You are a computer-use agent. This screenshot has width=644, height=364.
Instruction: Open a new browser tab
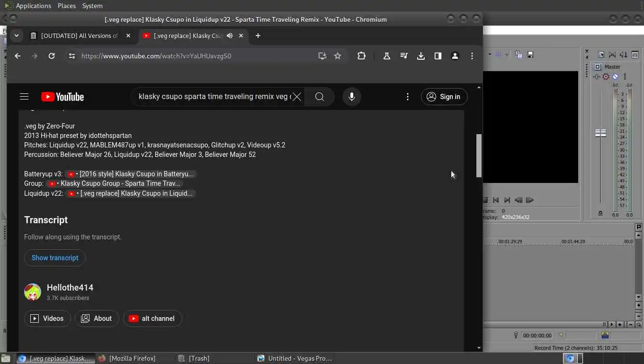(x=258, y=36)
